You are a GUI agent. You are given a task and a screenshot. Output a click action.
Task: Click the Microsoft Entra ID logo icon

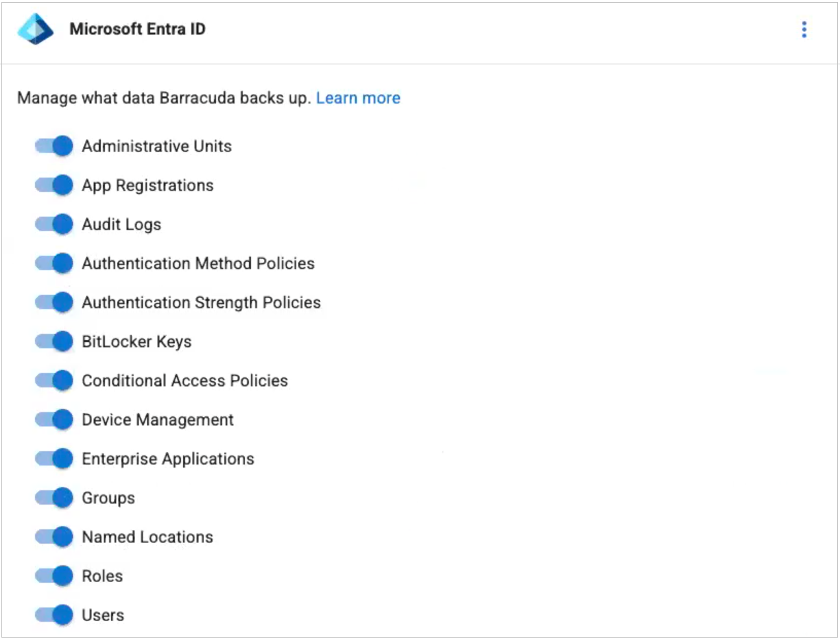point(35,29)
